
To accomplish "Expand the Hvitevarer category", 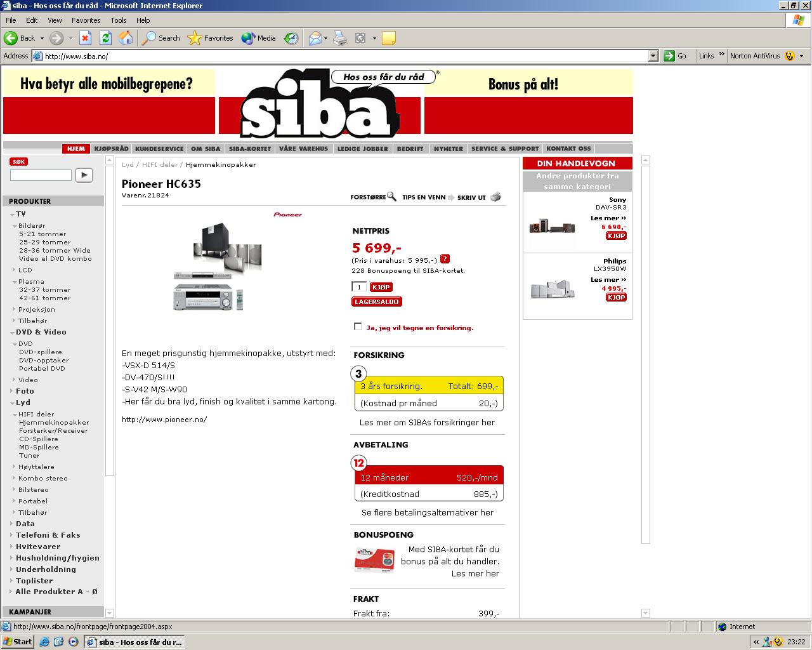I will (x=11, y=547).
